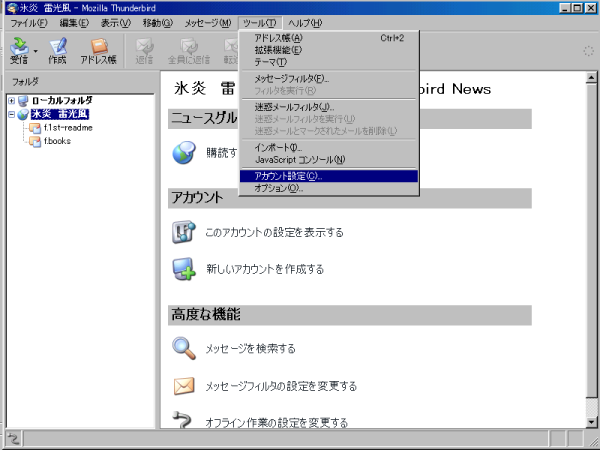The image size is (600, 450).
Task: Collapse the 氷炎 雷光風 account node
Action: click(x=11, y=114)
